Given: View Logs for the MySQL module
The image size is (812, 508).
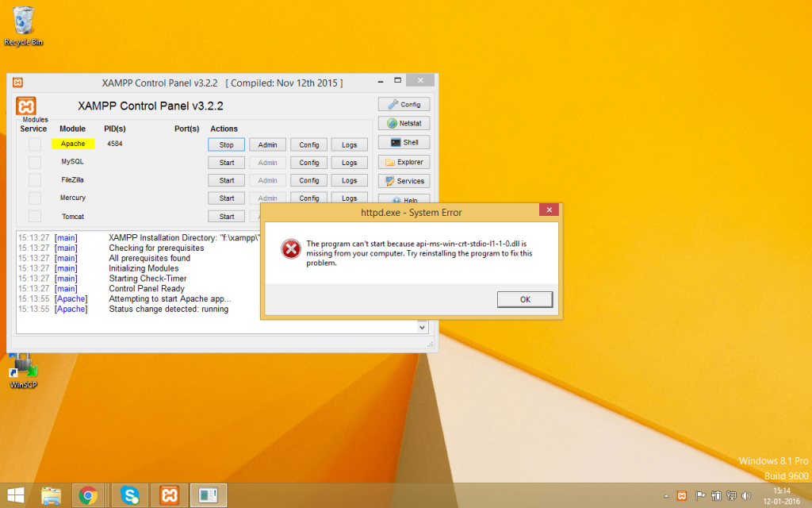Looking at the screenshot, I should [x=349, y=162].
